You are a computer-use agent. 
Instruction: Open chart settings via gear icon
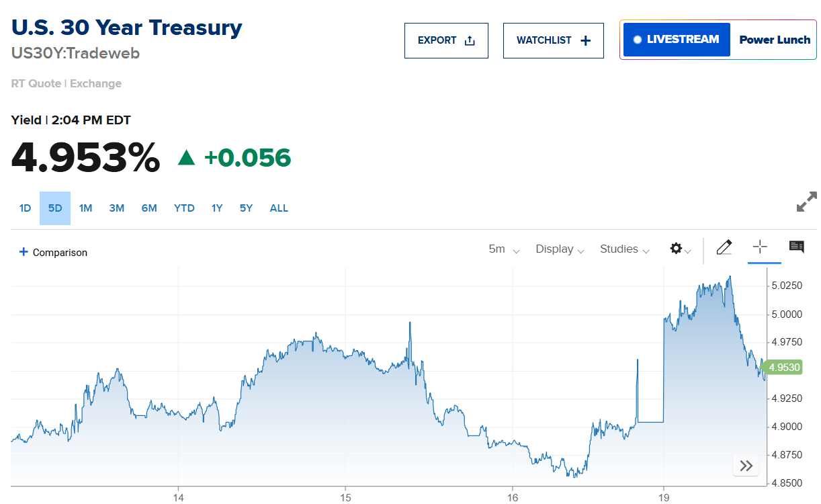(x=676, y=249)
